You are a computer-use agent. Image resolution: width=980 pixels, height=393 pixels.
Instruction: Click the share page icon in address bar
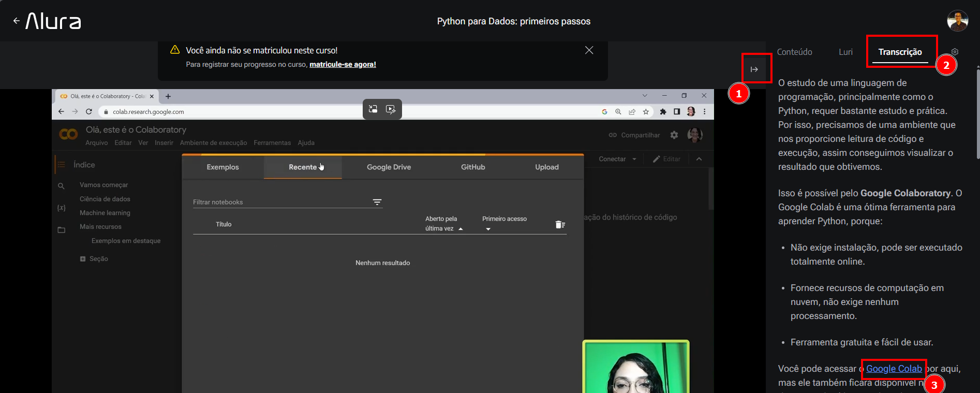pos(632,111)
